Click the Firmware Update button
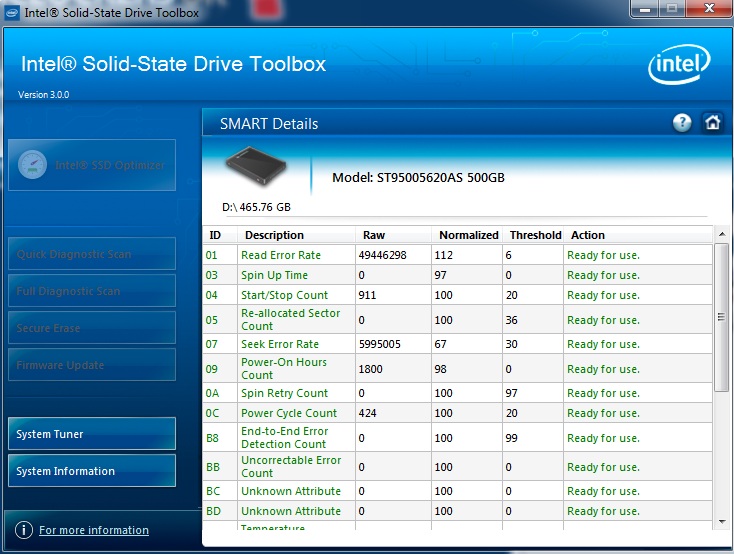Viewport: 734px width, 555px height. pyautogui.click(x=91, y=365)
